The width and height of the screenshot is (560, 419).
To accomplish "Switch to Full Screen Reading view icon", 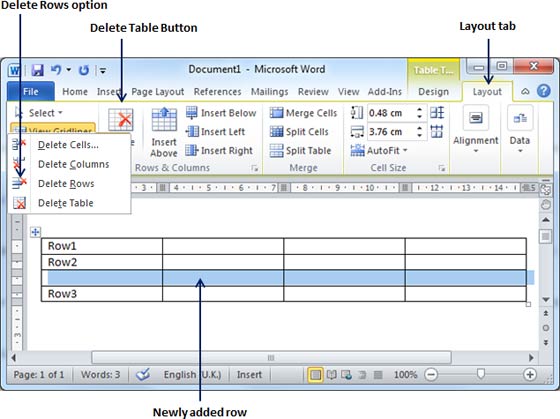I will click(332, 375).
